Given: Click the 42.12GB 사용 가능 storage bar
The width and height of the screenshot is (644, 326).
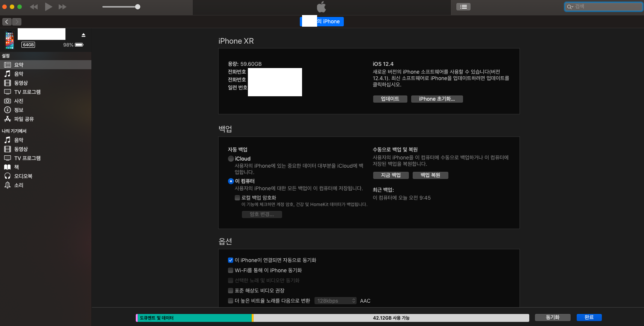Looking at the screenshot, I should [x=391, y=318].
